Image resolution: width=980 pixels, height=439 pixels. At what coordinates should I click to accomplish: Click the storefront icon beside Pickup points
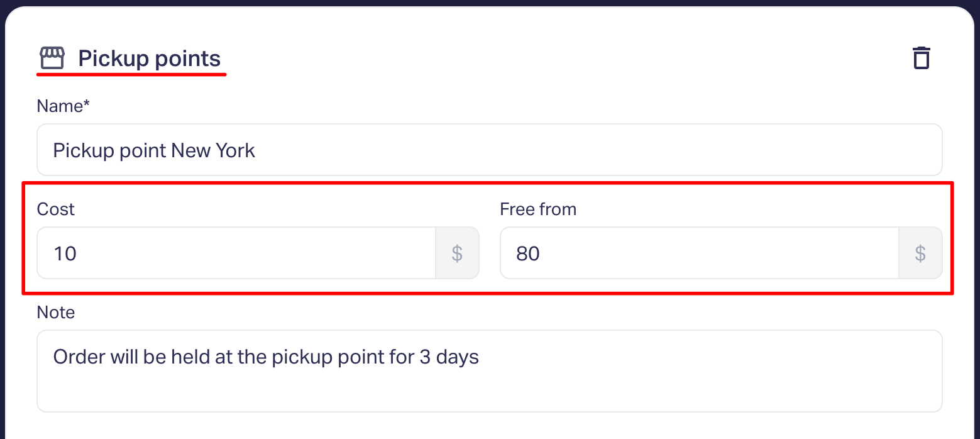tap(52, 58)
